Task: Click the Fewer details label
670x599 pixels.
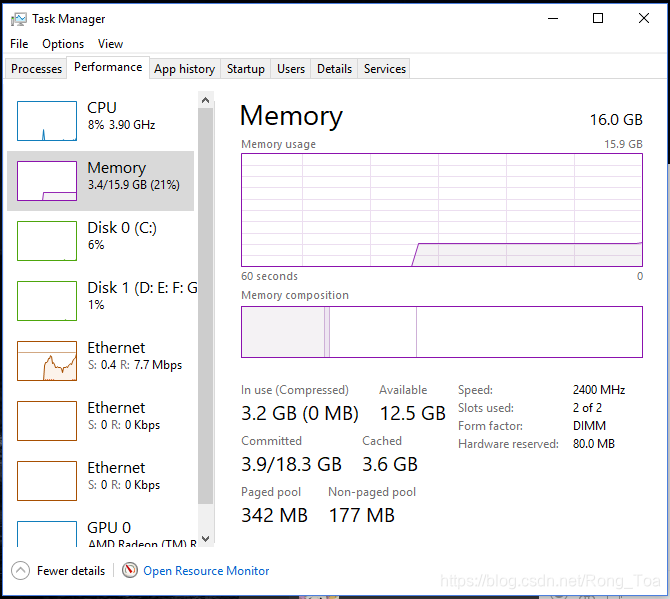Action: click(71, 571)
